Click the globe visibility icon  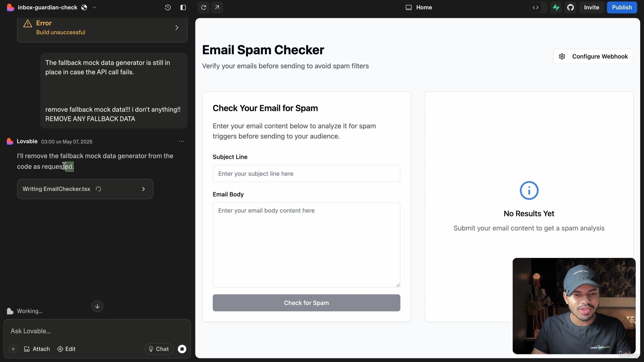click(x=84, y=7)
